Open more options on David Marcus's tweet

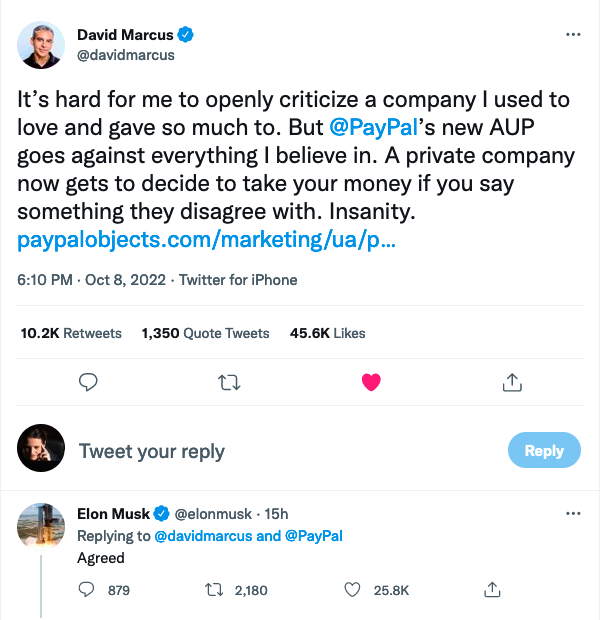pyautogui.click(x=572, y=35)
